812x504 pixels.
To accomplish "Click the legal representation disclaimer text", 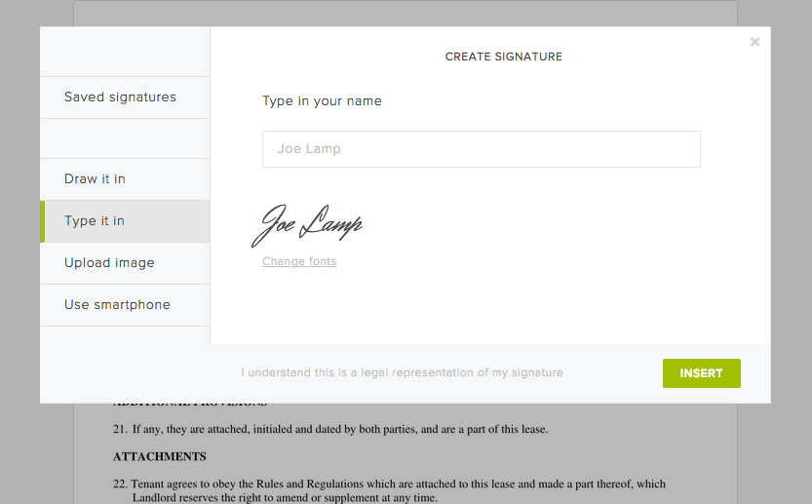I will (402, 372).
